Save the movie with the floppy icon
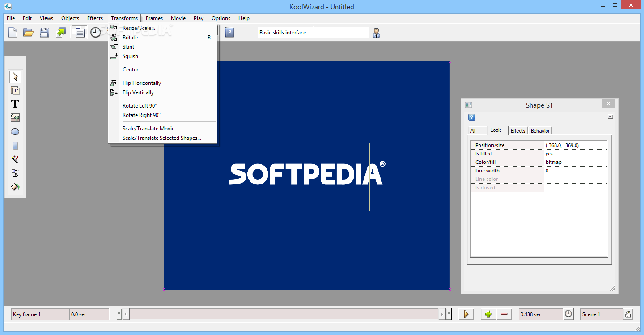Viewport: 644px width, 335px height. click(x=44, y=32)
